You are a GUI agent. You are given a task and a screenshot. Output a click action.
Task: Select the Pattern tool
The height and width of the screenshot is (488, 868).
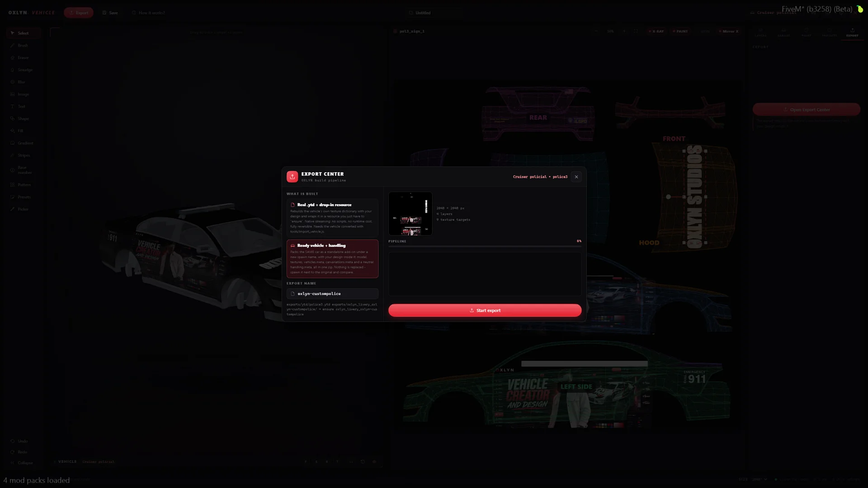(24, 185)
